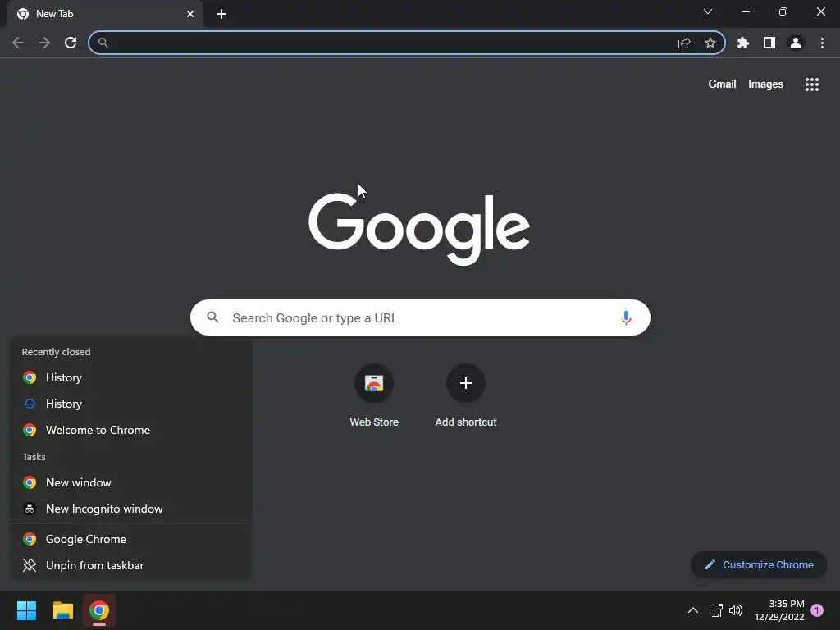
Task: Expand the tab search chevron
Action: pos(708,11)
